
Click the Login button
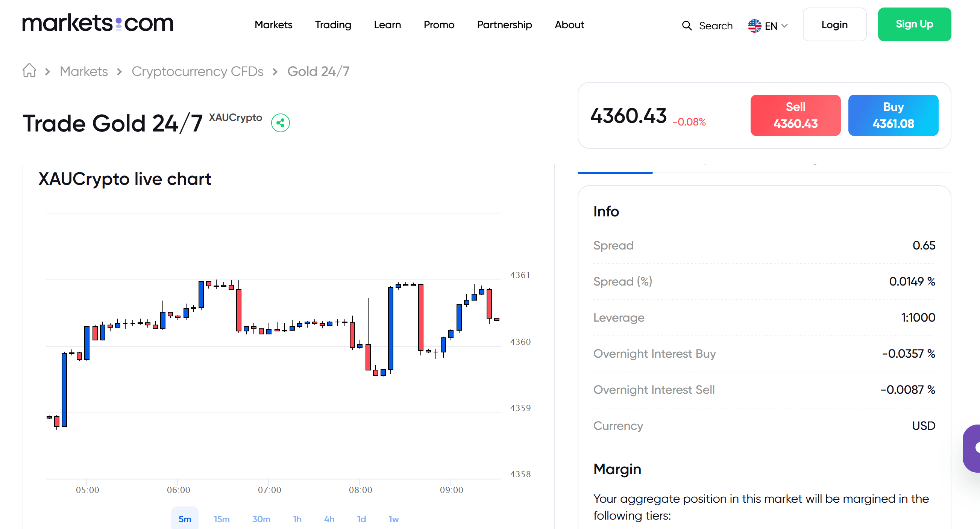tap(835, 25)
